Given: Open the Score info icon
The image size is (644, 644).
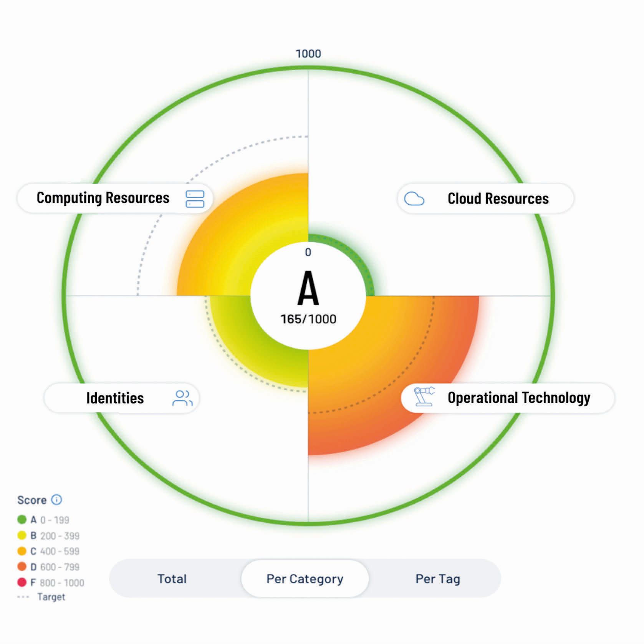Looking at the screenshot, I should click(x=56, y=500).
